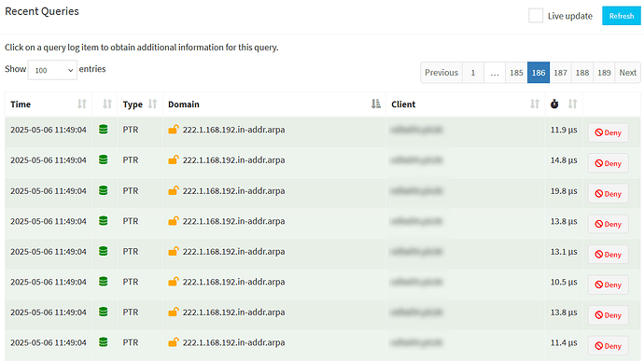This screenshot has height=361, width=644.
Task: Sort Client column using sort arrows
Action: pyautogui.click(x=535, y=104)
